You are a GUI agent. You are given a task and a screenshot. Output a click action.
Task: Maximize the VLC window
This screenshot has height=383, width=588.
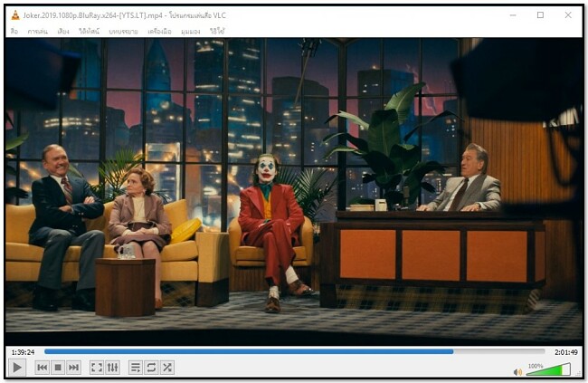(x=540, y=15)
